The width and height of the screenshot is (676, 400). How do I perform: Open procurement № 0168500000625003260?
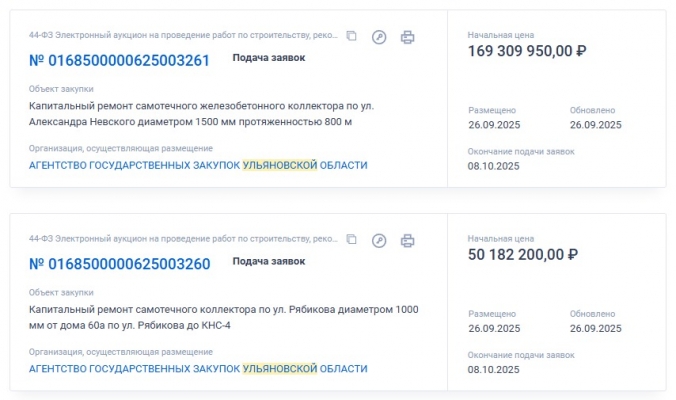click(x=119, y=264)
